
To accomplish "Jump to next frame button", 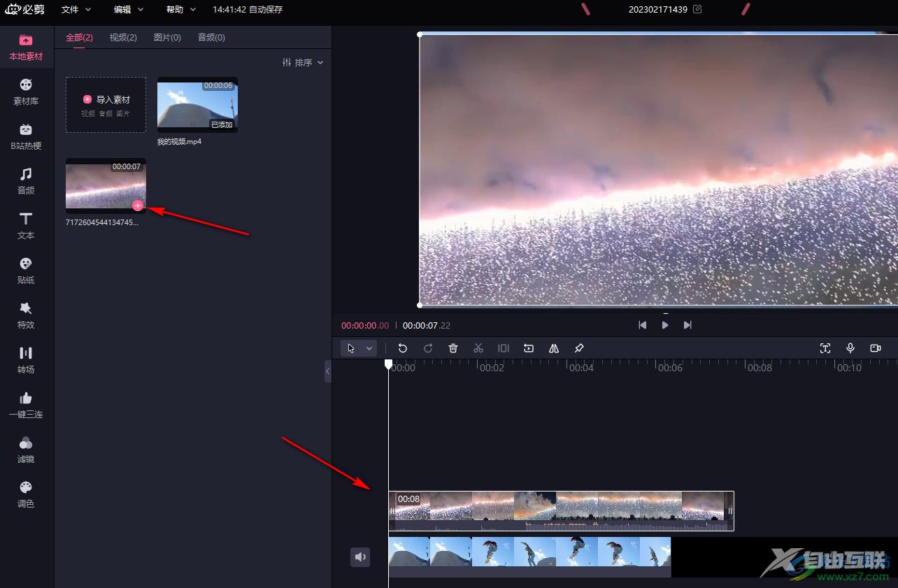I will tap(687, 325).
